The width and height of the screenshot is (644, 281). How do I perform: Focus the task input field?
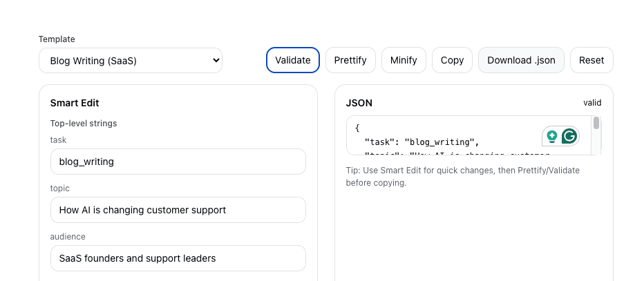click(178, 162)
